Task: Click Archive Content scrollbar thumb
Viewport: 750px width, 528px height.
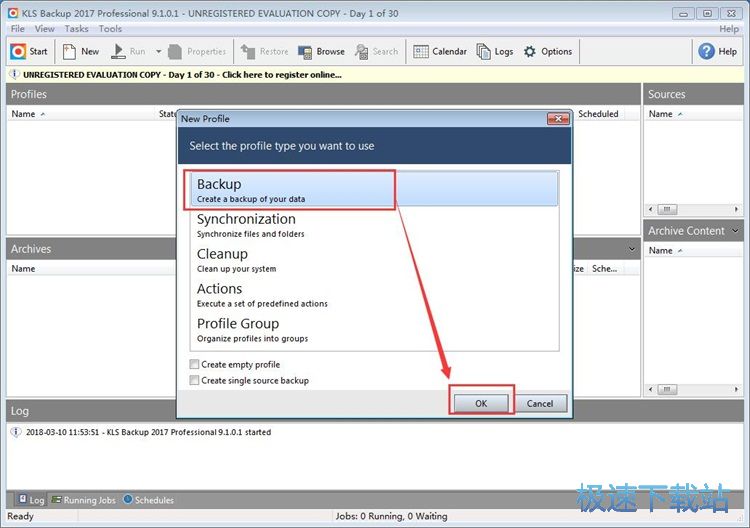Action: click(x=667, y=389)
